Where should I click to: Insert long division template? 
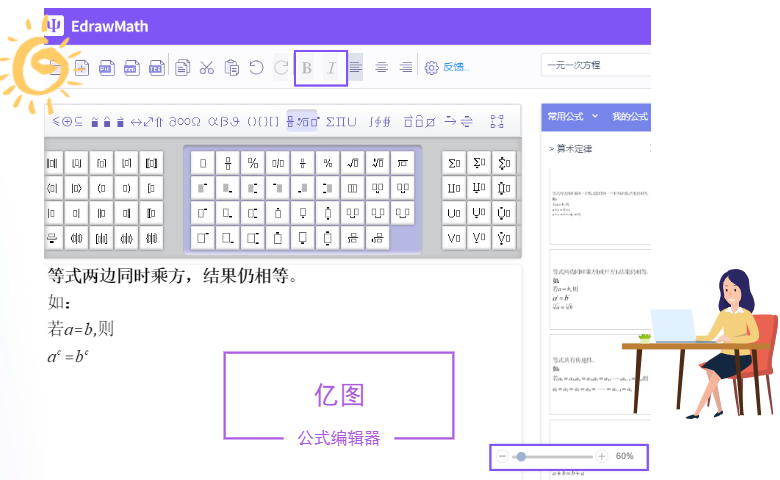[x=402, y=163]
